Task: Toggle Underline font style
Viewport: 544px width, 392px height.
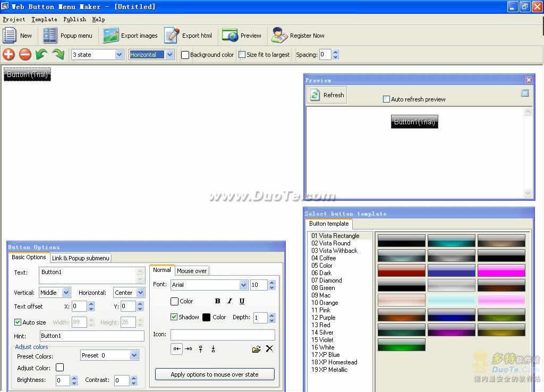Action: point(242,301)
